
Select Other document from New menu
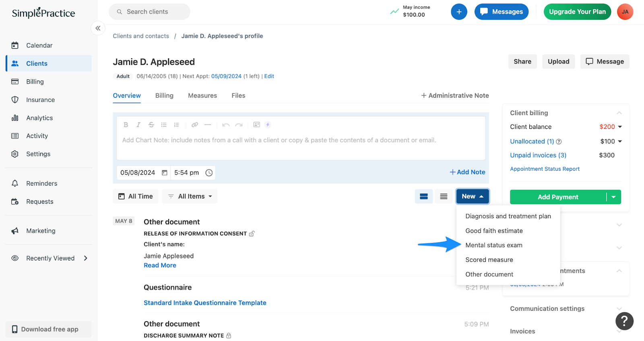(508, 274)
